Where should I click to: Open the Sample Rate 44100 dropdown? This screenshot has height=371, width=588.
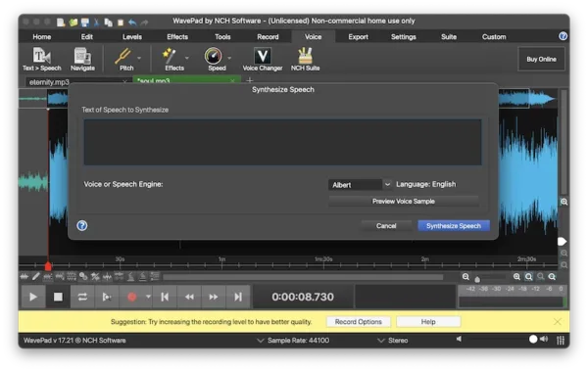293,341
